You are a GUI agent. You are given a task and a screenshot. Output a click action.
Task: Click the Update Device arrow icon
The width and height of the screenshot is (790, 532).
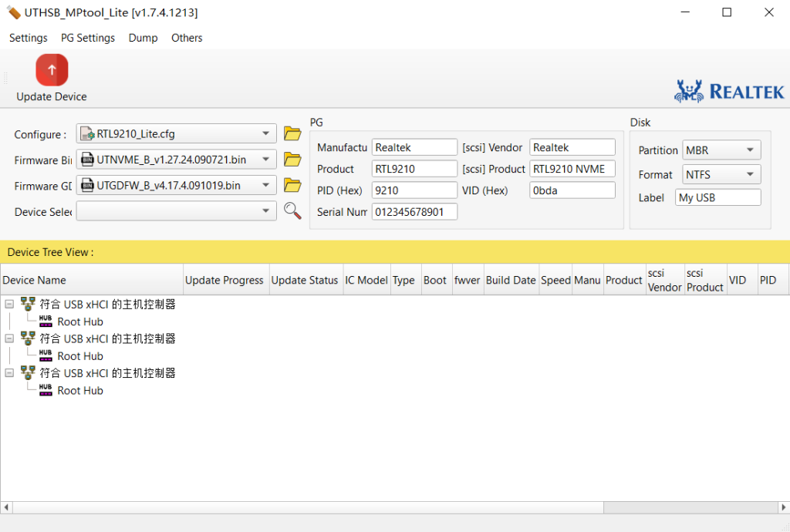51,69
